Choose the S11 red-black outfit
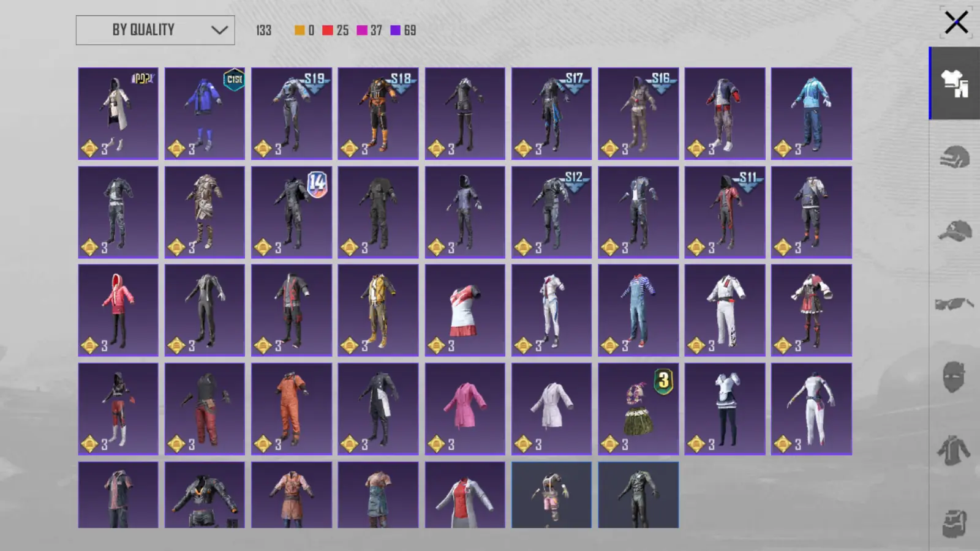 pyautogui.click(x=725, y=212)
